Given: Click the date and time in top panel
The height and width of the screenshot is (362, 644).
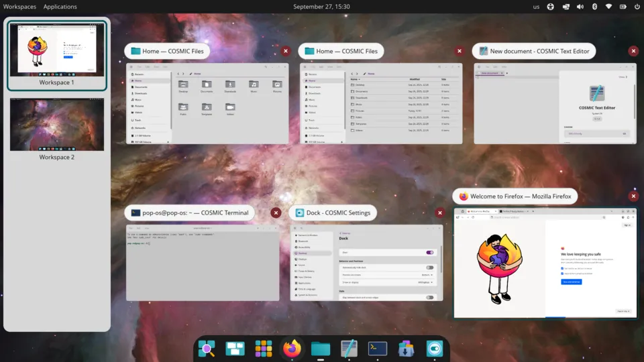Looking at the screenshot, I should 321,7.
